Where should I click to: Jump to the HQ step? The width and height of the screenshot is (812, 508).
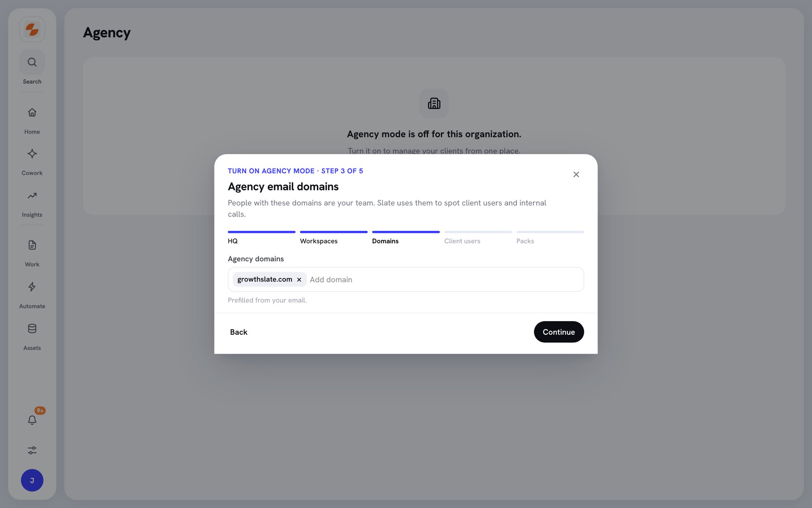pos(261,238)
